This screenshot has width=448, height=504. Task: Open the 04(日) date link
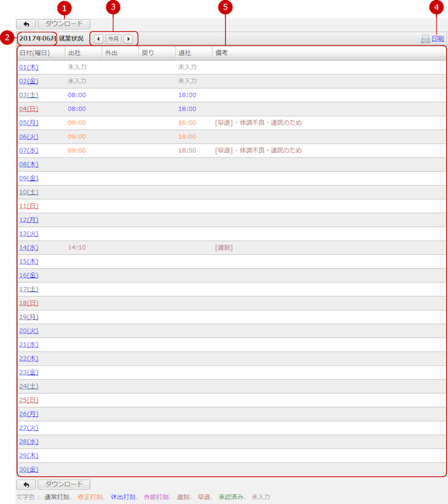[x=29, y=109]
